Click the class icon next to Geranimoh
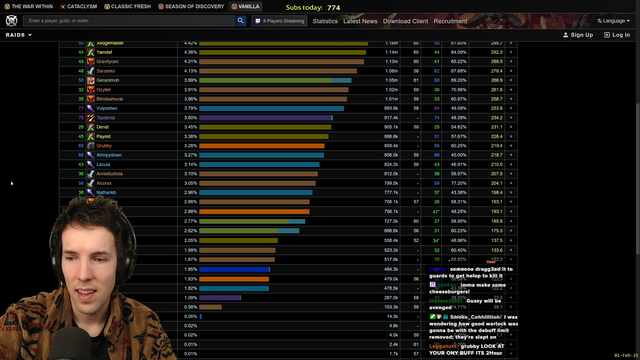The image size is (640, 360). coord(91,80)
